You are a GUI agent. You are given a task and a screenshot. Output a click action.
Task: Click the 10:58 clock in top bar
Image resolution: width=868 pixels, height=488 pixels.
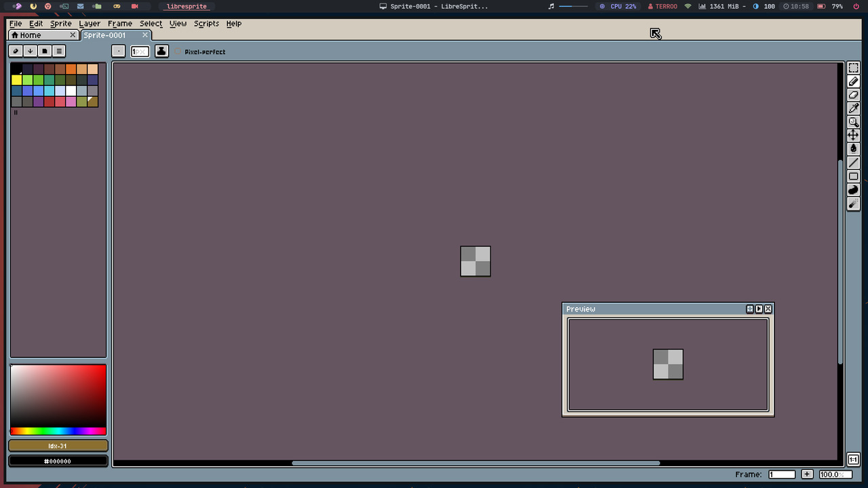coord(796,6)
